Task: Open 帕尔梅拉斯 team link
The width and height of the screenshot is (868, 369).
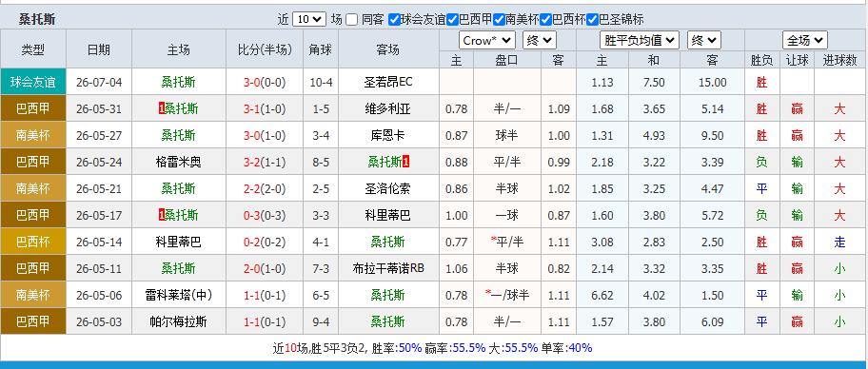Action: (178, 321)
